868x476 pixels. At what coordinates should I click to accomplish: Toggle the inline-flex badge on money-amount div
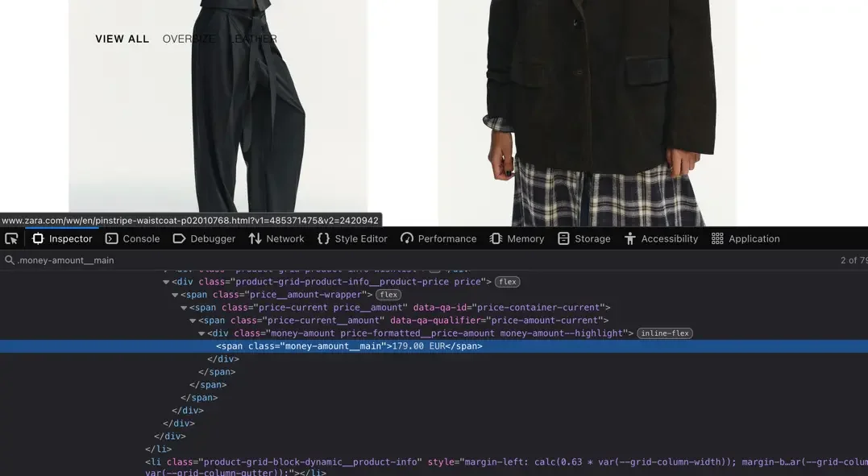664,333
